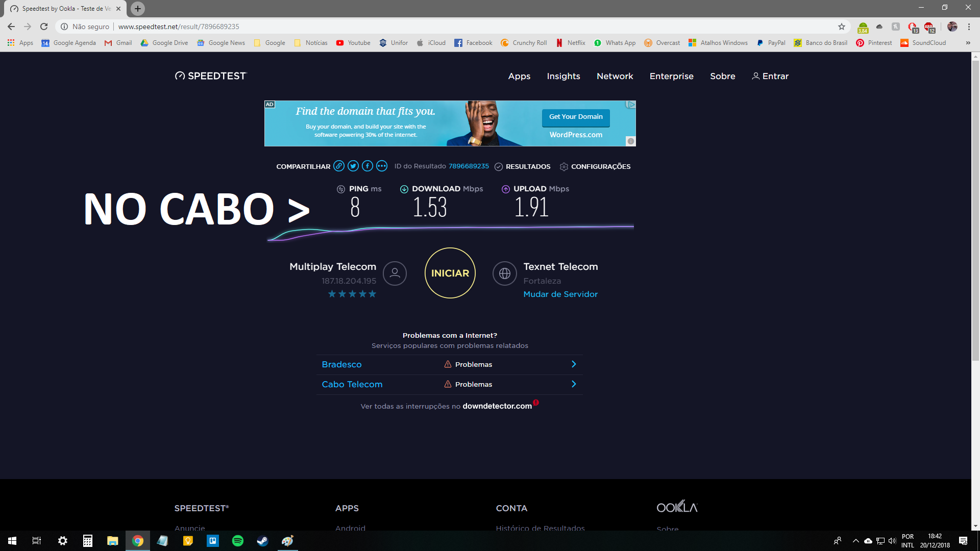Viewport: 980px width, 551px height.
Task: Show more bookmarks overflow chevron
Action: [968, 43]
